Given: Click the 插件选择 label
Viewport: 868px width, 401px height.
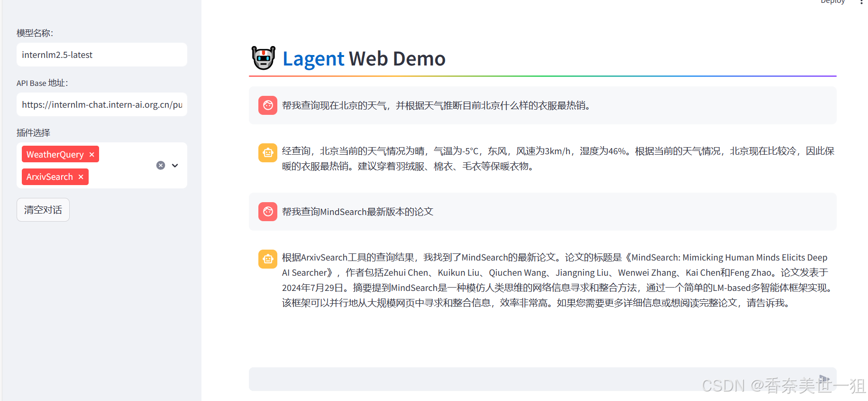Looking at the screenshot, I should [x=33, y=133].
